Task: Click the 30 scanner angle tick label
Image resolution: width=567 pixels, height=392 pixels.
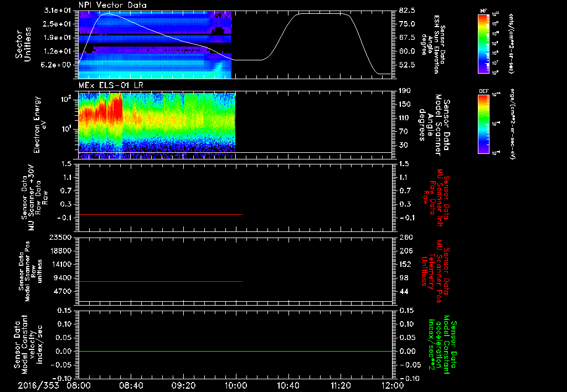Action: point(405,145)
